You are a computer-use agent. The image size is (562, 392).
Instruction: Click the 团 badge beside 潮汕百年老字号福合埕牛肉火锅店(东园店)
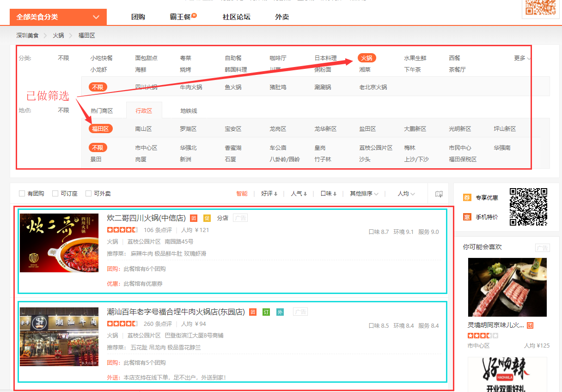(253, 312)
